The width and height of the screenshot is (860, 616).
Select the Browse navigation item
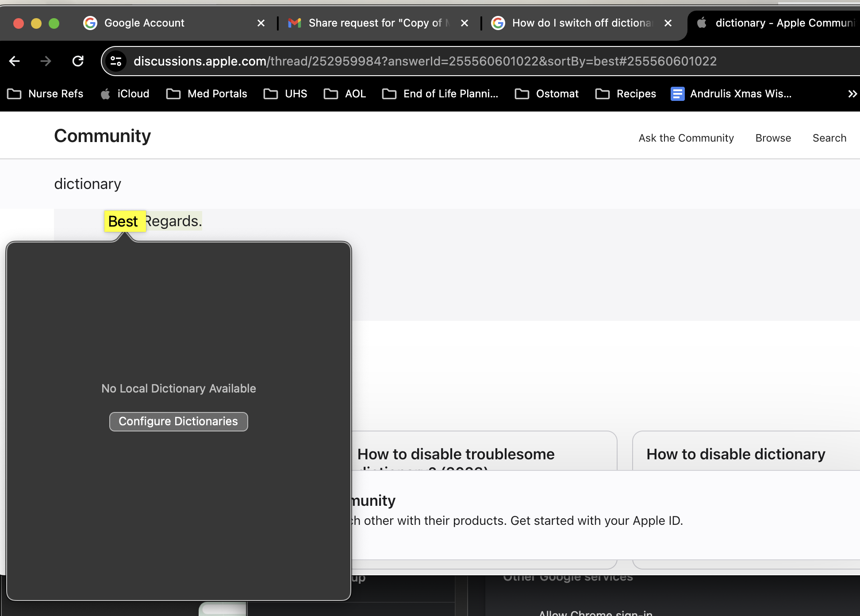click(773, 138)
